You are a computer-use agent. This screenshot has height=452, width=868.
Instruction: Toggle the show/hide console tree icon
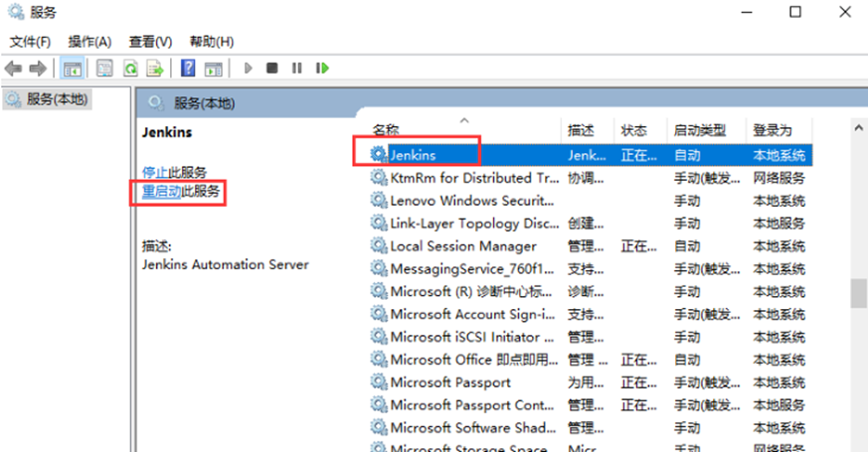(72, 69)
